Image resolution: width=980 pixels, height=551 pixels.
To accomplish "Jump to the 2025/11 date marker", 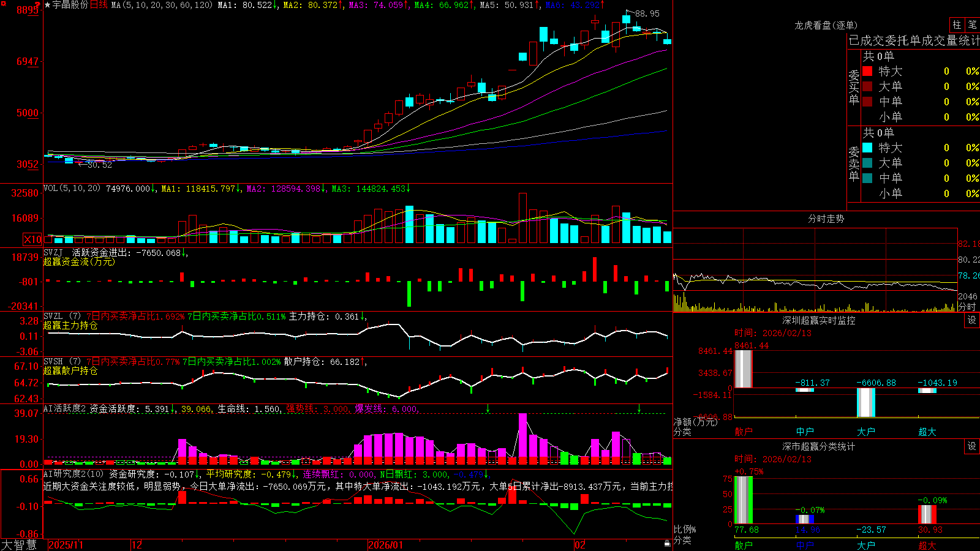I will 66,545.
